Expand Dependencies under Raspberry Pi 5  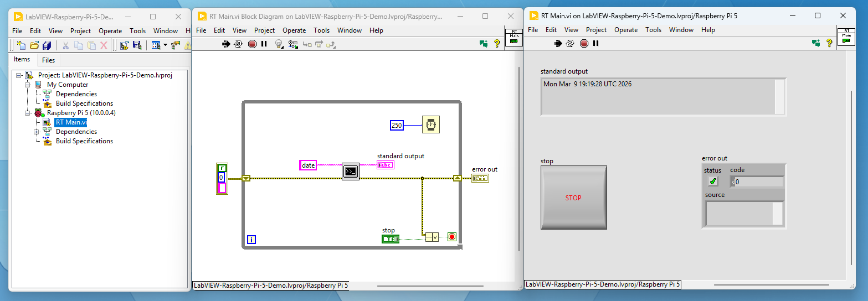pos(36,132)
